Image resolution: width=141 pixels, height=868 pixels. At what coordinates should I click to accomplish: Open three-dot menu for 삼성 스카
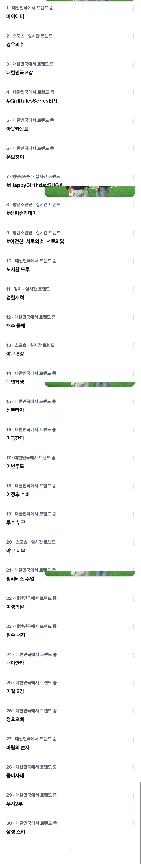133,823
